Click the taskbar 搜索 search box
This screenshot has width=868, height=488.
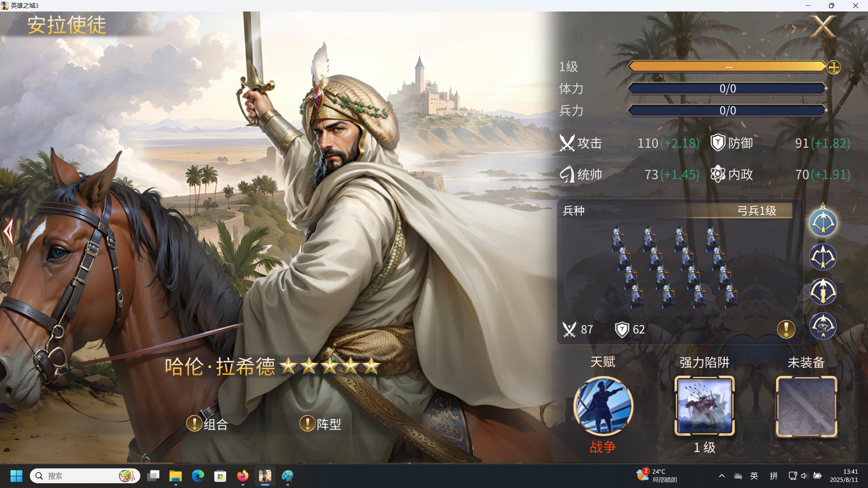click(85, 476)
